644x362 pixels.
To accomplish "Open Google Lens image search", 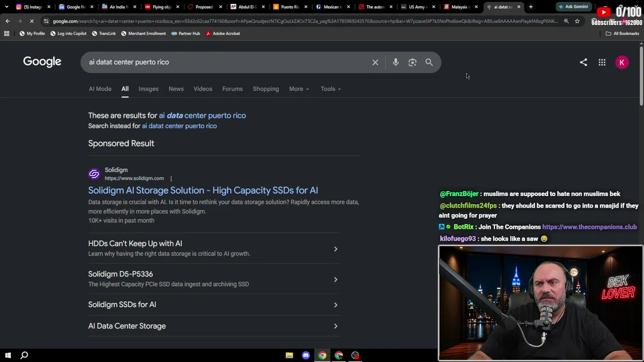I will click(x=413, y=62).
